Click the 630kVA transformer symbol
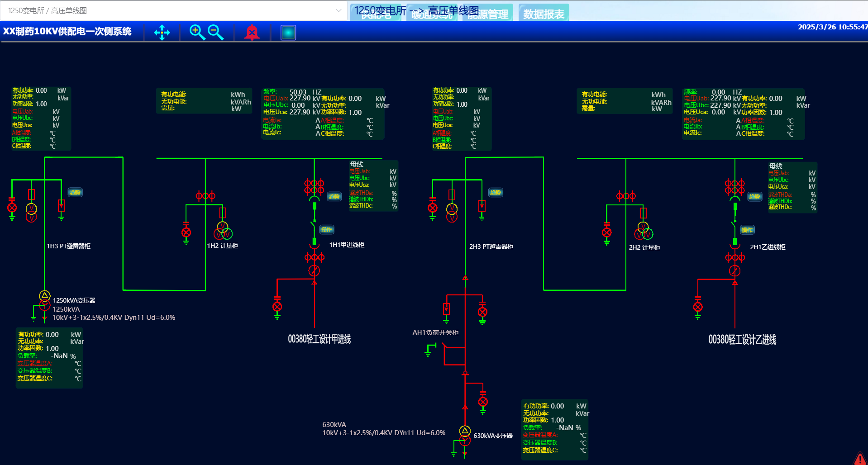The image size is (868, 465). [x=465, y=436]
